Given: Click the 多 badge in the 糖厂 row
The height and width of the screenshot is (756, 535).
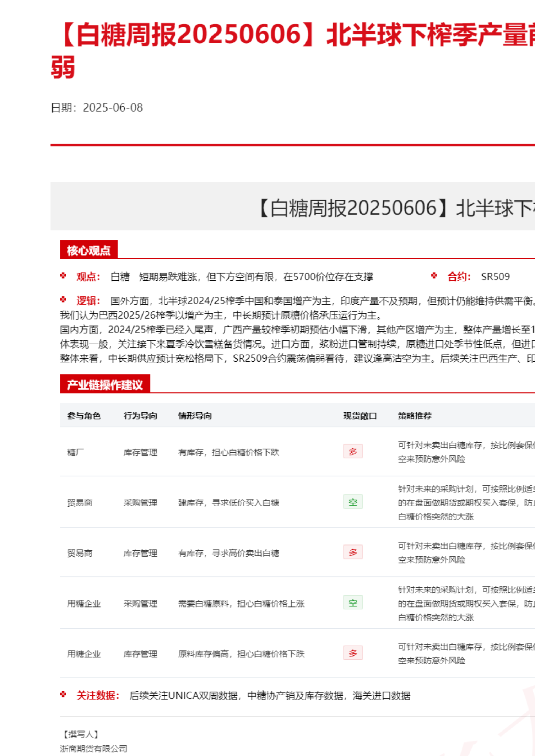Looking at the screenshot, I should [353, 451].
